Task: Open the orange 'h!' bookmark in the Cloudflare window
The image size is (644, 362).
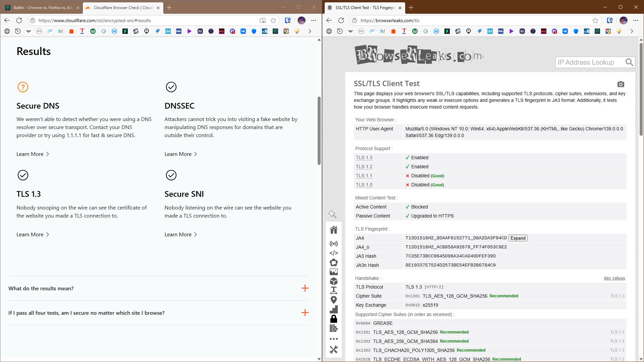Action: point(61,31)
